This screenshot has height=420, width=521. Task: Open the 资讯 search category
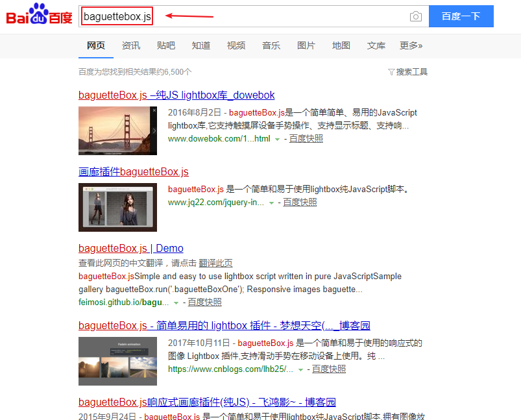(x=131, y=45)
